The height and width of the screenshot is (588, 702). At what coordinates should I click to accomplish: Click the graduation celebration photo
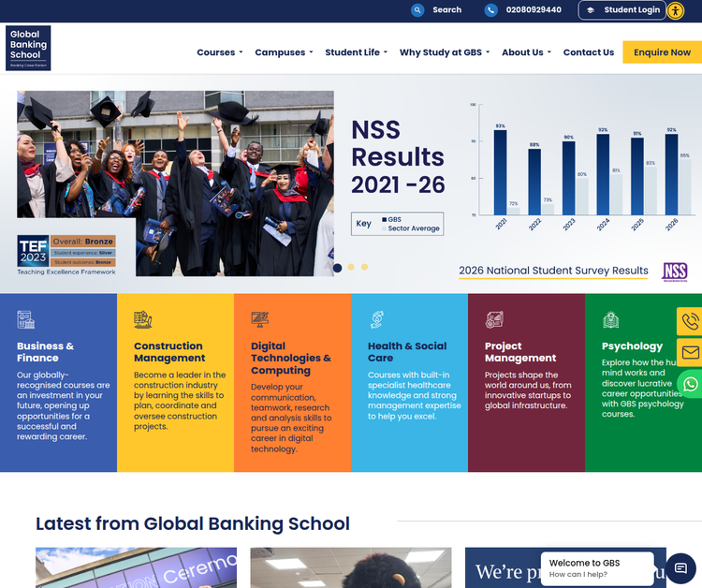176,184
